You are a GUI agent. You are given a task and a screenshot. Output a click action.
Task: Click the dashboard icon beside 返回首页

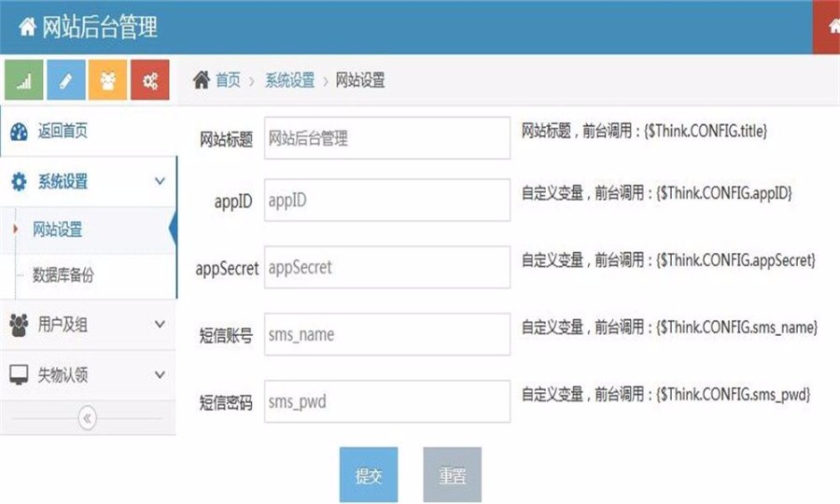[x=19, y=132]
